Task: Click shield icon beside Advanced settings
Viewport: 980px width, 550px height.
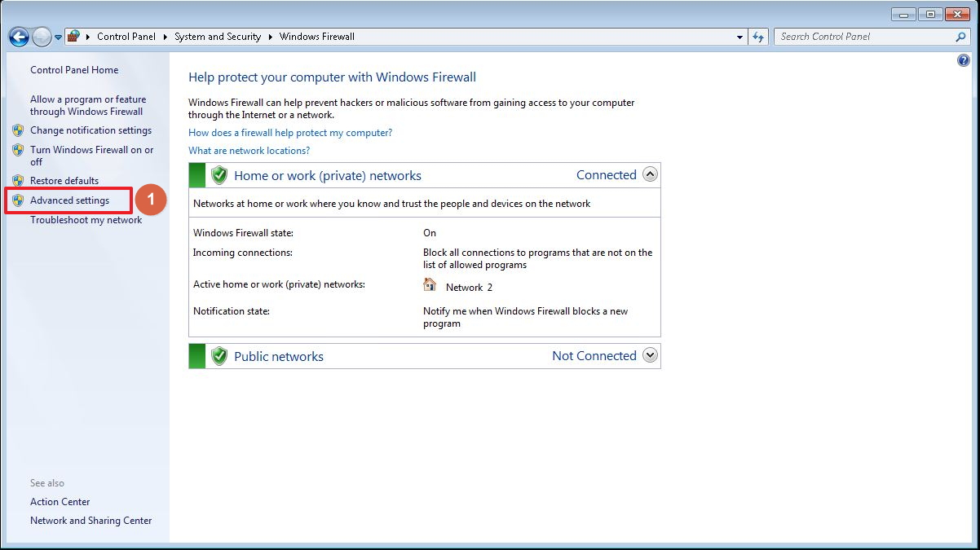Action: 18,200
